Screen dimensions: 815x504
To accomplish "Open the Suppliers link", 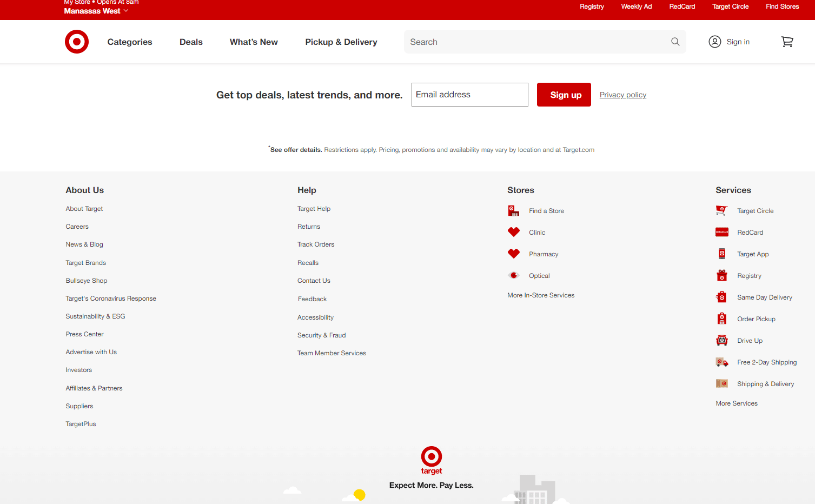I will (79, 406).
